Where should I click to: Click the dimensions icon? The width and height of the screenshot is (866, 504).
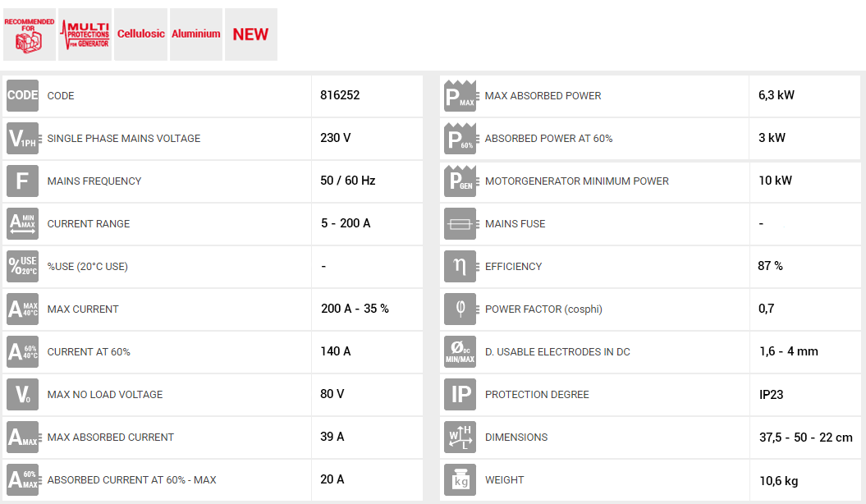460,437
